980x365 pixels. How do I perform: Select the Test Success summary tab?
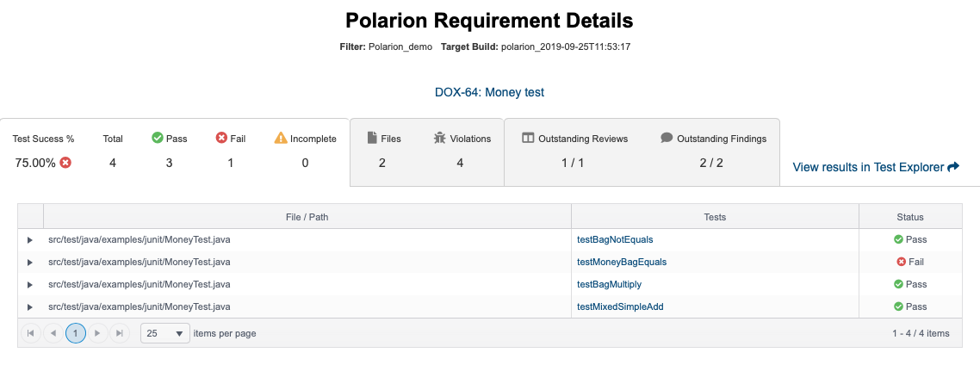[x=174, y=152]
